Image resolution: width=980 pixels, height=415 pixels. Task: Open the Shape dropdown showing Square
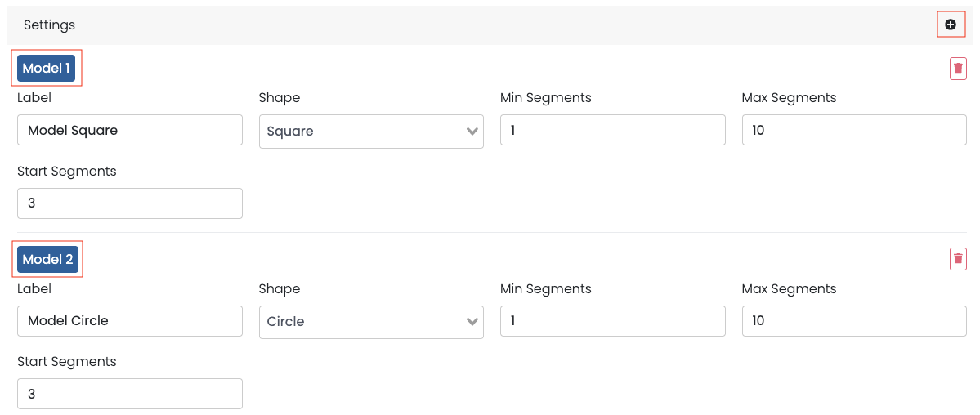(x=371, y=132)
